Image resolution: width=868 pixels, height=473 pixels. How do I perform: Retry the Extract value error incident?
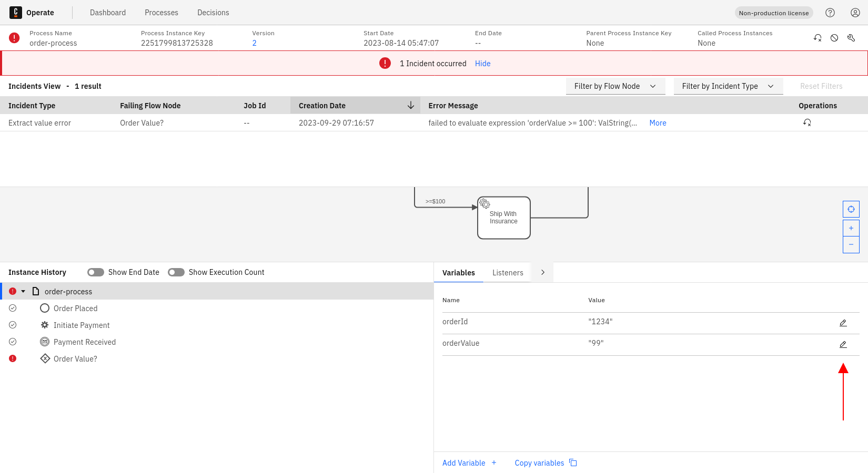807,122
